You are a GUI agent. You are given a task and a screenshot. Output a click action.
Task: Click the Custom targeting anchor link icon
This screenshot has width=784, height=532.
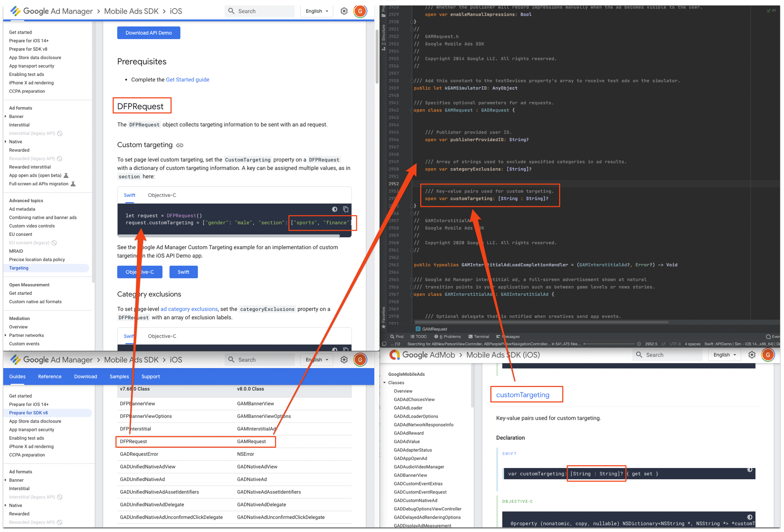pos(180,145)
